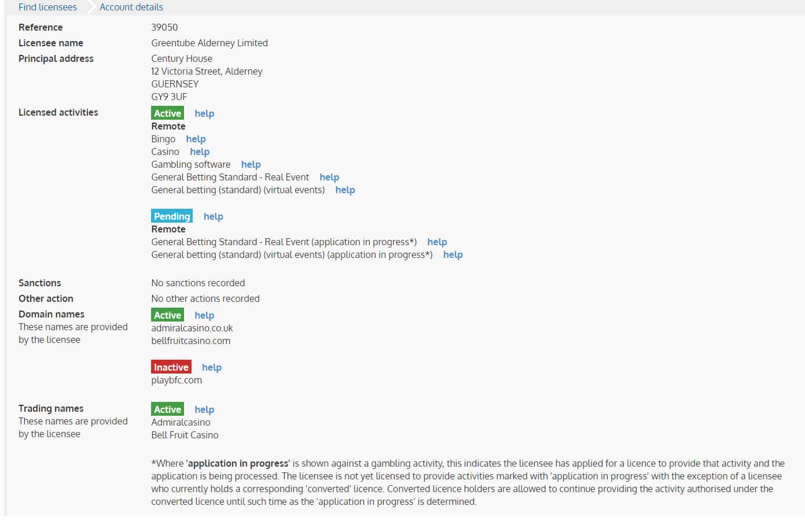Open help for Bingo activity

(x=196, y=139)
